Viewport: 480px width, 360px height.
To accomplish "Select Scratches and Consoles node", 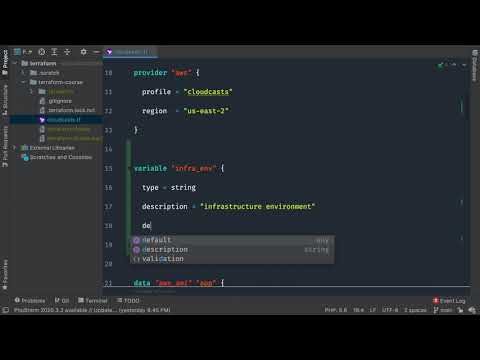I will tap(57, 157).
